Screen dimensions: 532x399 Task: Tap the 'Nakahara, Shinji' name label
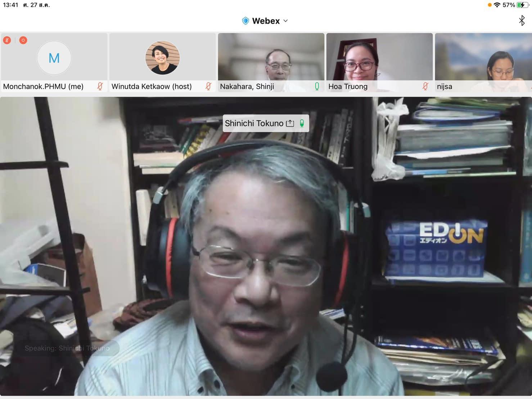coord(247,86)
